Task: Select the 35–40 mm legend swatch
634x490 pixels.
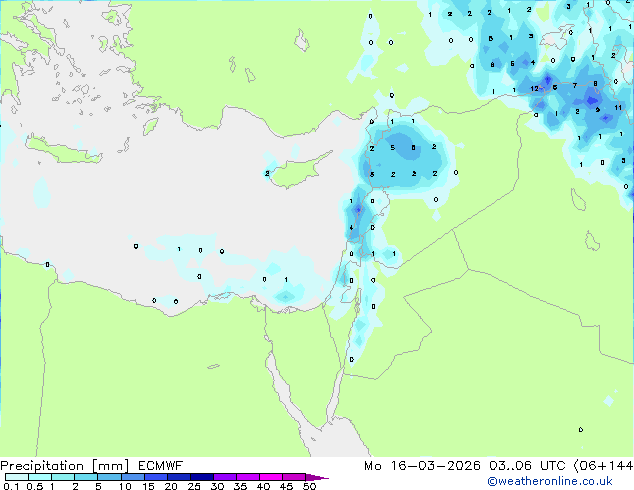Action: pyautogui.click(x=248, y=477)
